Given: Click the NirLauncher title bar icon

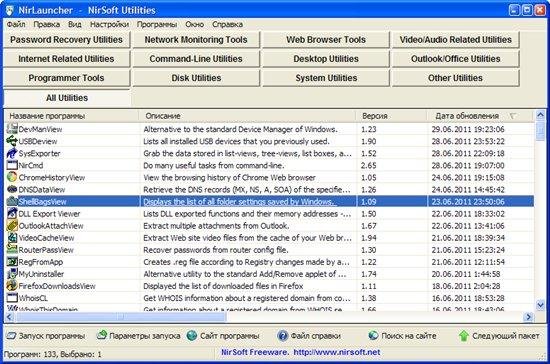Looking at the screenshot, I should coord(9,10).
